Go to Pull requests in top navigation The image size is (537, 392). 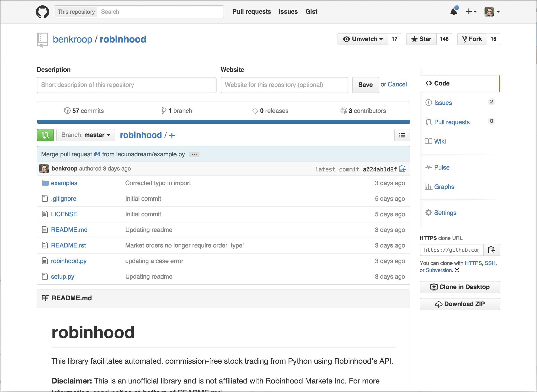click(x=251, y=12)
